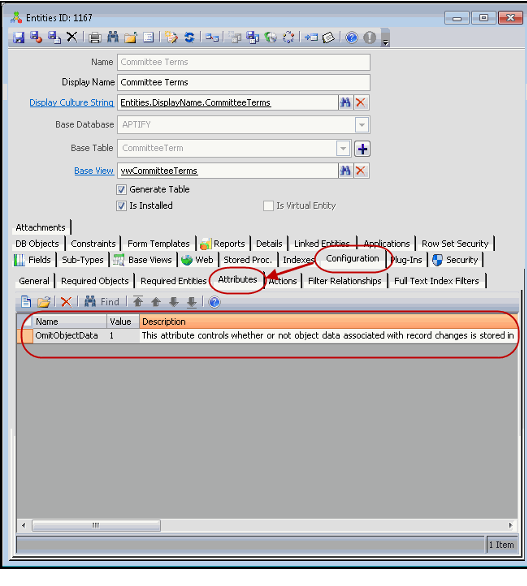
Task: Click help icon in Attributes toolbar
Action: [214, 302]
